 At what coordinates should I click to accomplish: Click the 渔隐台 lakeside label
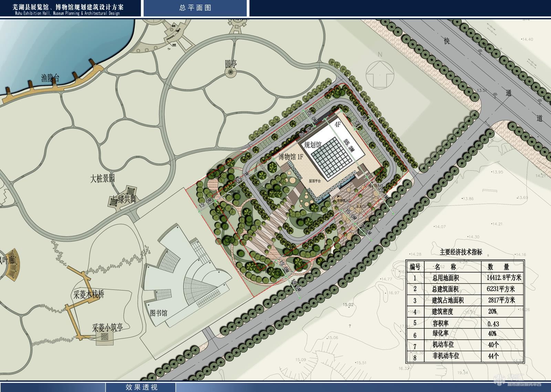50,78
